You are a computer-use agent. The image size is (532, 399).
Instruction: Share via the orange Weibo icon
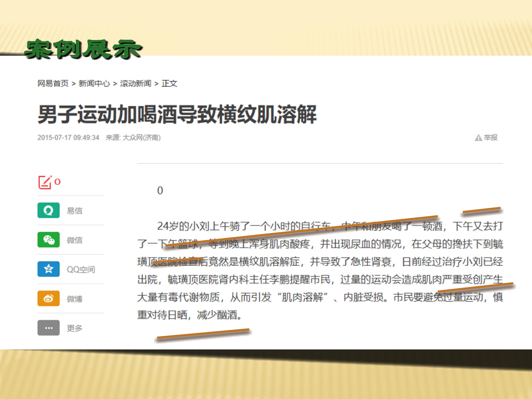click(x=49, y=299)
